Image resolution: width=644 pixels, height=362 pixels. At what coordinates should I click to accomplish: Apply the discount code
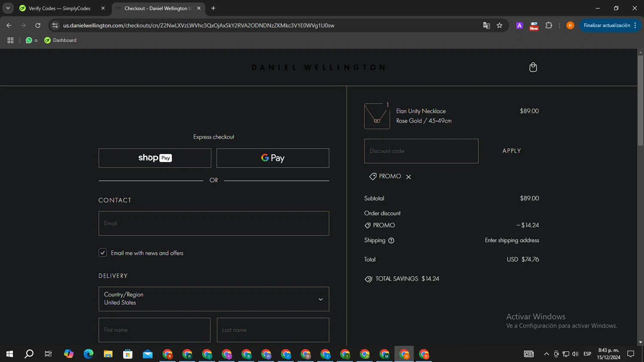pyautogui.click(x=512, y=151)
